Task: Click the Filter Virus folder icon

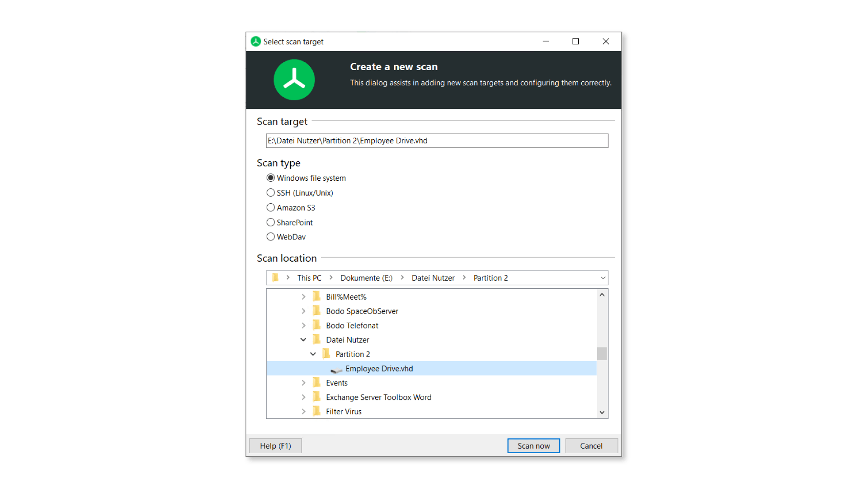Action: 316,411
